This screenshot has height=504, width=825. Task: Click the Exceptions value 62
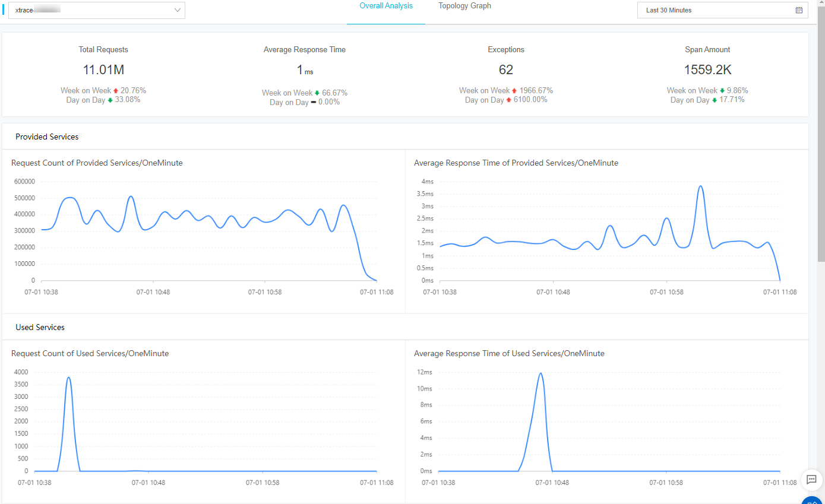pos(506,70)
